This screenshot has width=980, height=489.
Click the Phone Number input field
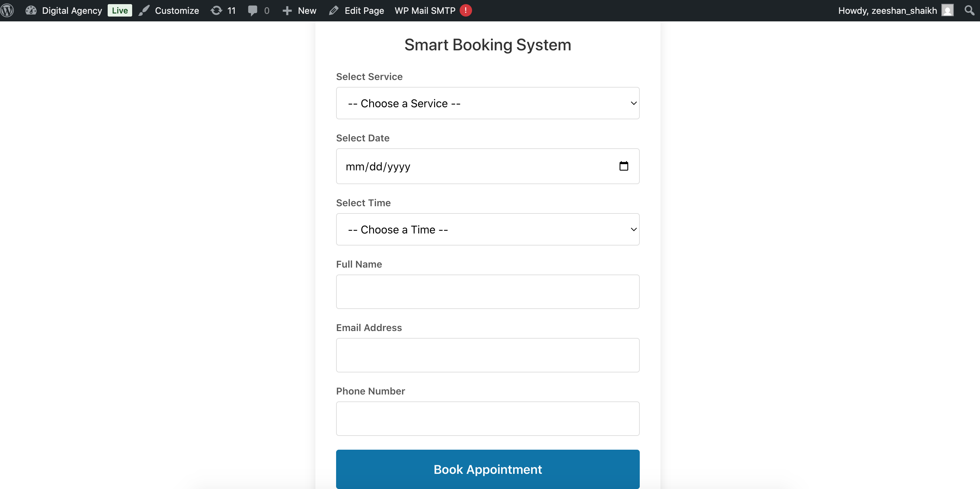point(488,419)
